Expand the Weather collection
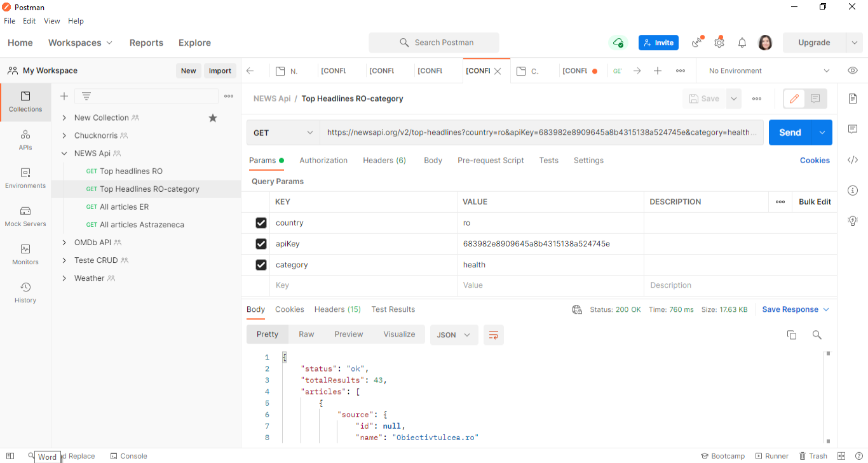The width and height of the screenshot is (868, 463). [x=64, y=278]
